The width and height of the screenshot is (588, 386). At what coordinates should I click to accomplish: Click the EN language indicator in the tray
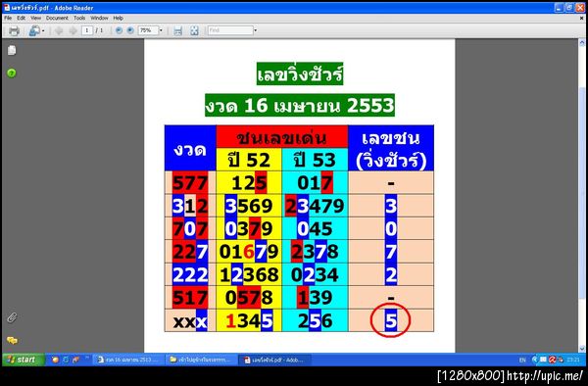pyautogui.click(x=522, y=361)
